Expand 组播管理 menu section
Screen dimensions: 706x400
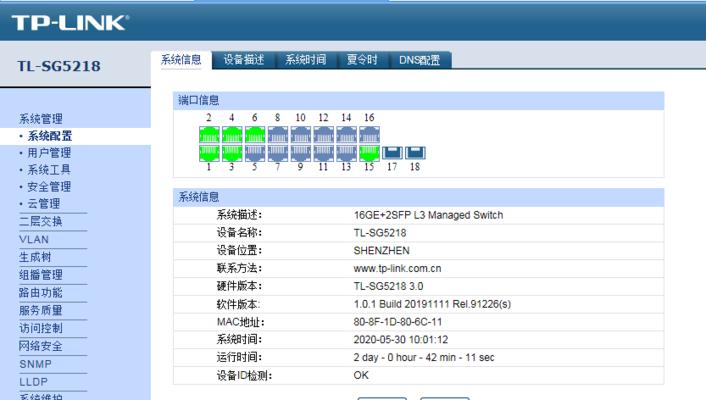click(41, 275)
